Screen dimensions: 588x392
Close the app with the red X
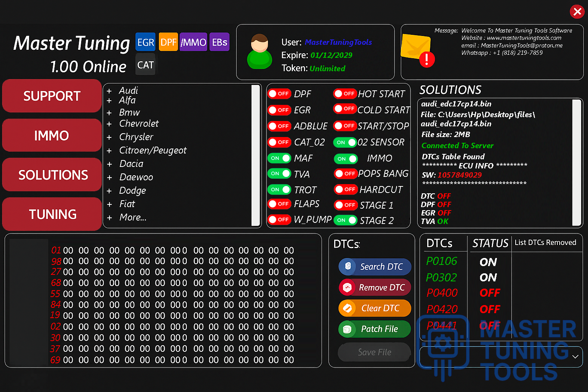[x=577, y=12]
